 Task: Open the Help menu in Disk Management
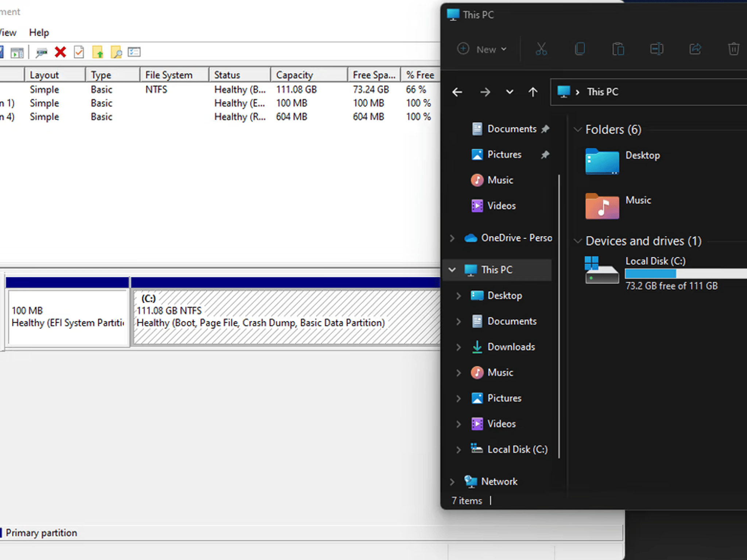click(39, 32)
